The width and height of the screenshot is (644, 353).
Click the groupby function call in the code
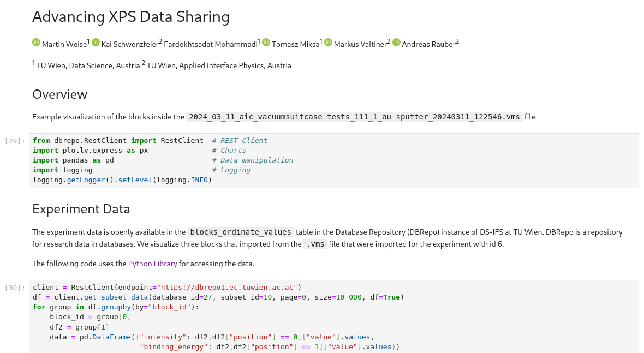(x=116, y=307)
